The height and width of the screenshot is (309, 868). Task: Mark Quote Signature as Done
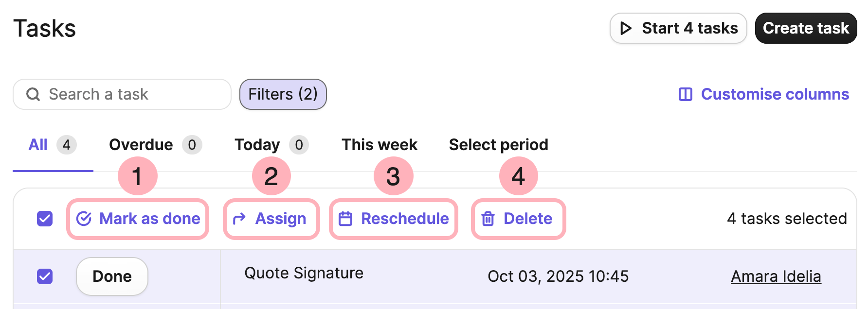(111, 276)
